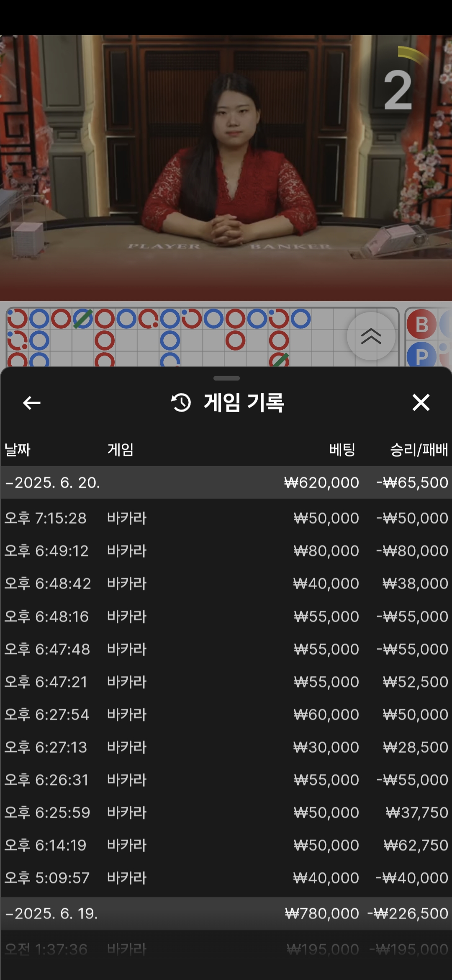Image resolution: width=452 pixels, height=980 pixels.
Task: Tap the green slashed tie marker in roadmap
Action: [x=82, y=319]
